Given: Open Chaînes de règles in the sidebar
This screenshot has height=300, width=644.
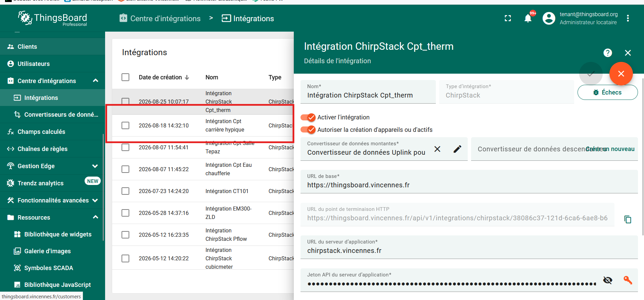Looking at the screenshot, I should point(52,149).
